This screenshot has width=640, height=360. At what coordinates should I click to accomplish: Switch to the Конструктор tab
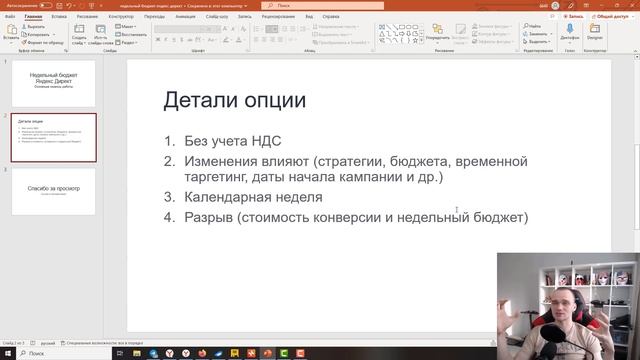[x=121, y=16]
